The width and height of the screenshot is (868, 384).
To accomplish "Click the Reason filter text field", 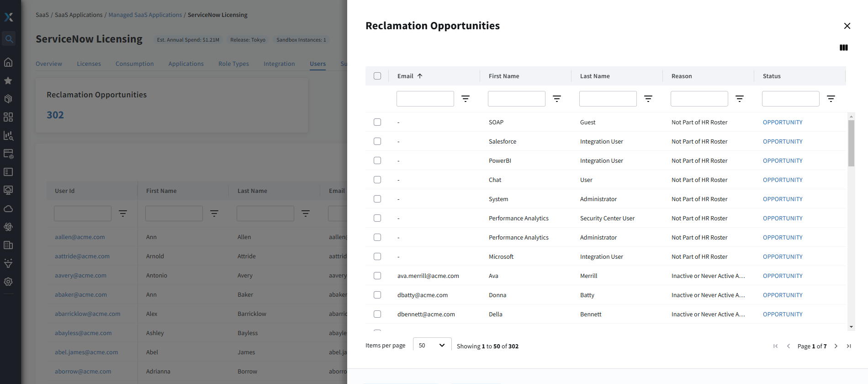I will pos(699,99).
